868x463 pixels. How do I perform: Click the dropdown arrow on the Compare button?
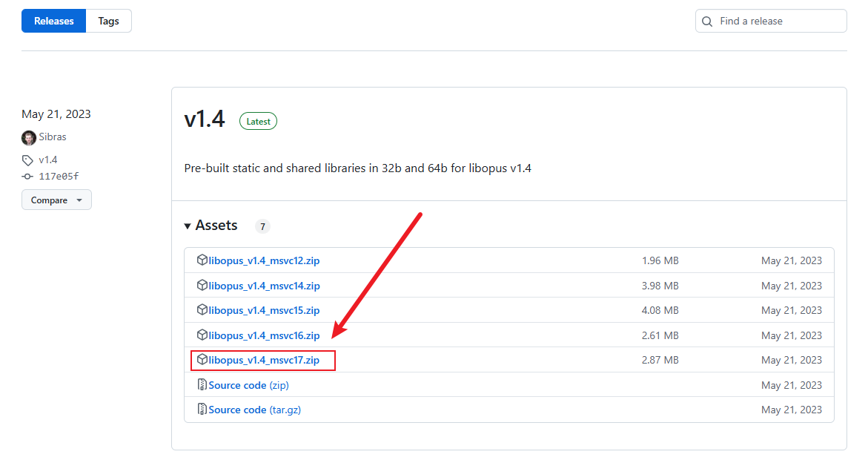[x=79, y=199]
